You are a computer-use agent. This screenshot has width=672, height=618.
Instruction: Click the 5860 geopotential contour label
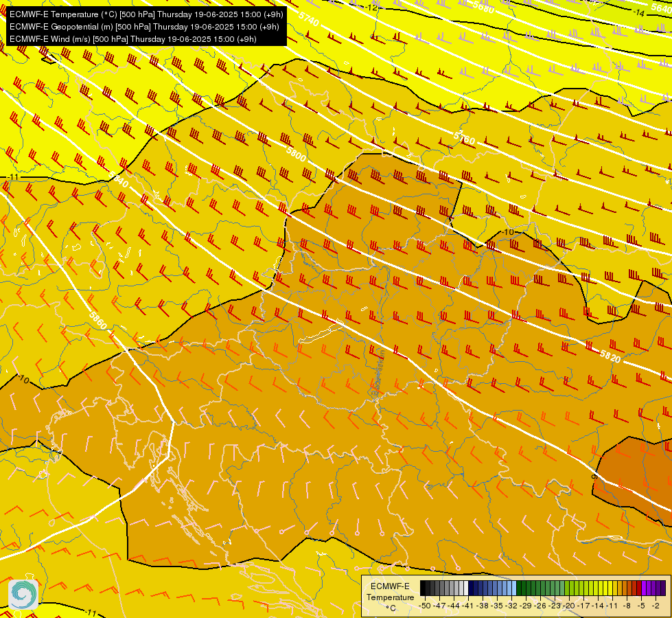(97, 321)
